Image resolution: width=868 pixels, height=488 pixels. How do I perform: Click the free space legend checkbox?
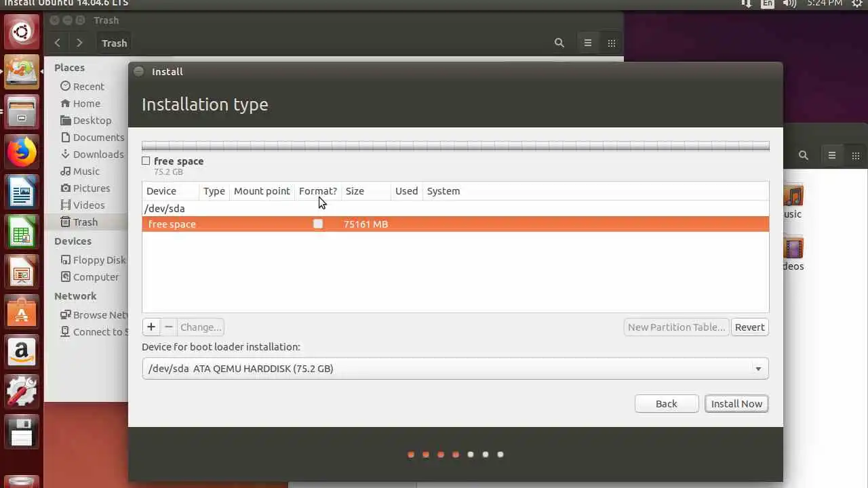click(x=146, y=161)
